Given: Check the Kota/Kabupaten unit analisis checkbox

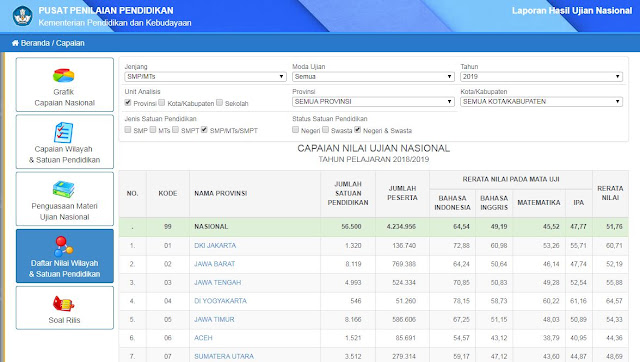Looking at the screenshot, I should click(x=162, y=102).
